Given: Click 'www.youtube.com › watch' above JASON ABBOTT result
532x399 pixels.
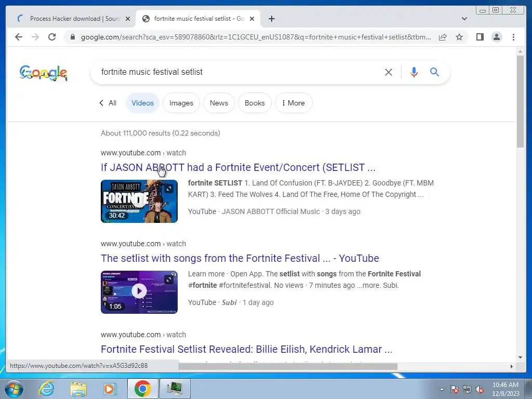Looking at the screenshot, I should point(143,153).
